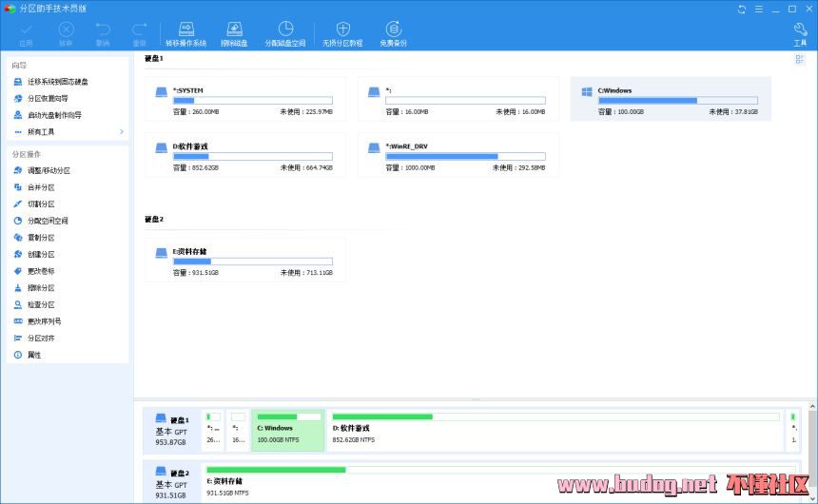
Task: Select the D:软件游戏 partition card
Action: (x=245, y=155)
